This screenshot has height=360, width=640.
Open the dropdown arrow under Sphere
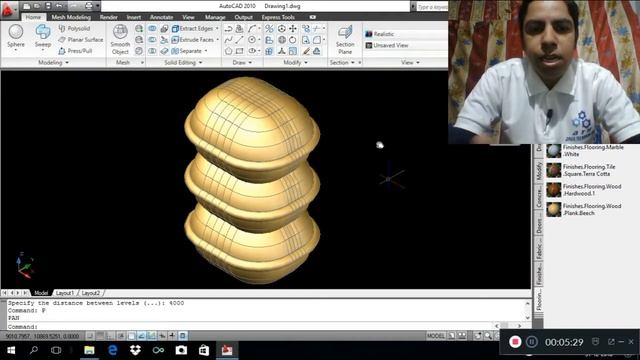pyautogui.click(x=16, y=50)
